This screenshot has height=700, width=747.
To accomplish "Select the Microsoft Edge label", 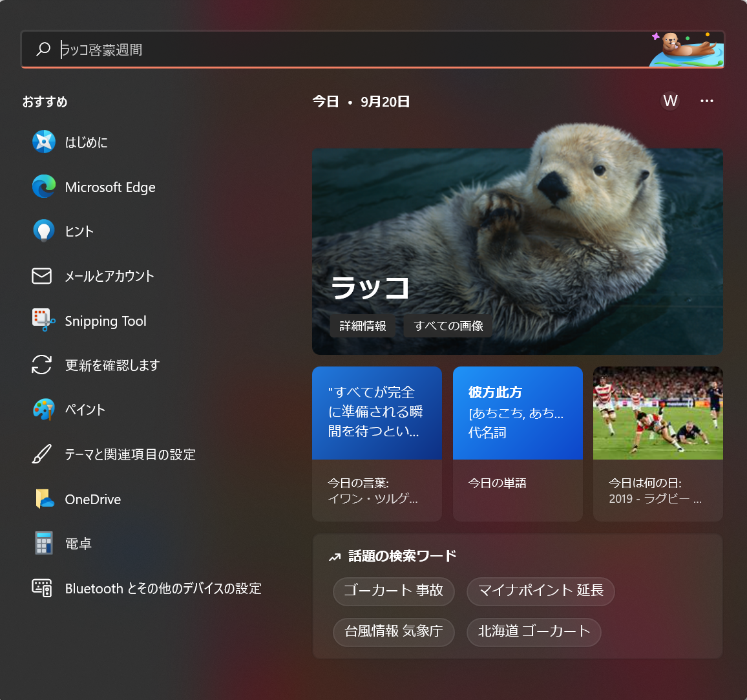I will pyautogui.click(x=110, y=187).
